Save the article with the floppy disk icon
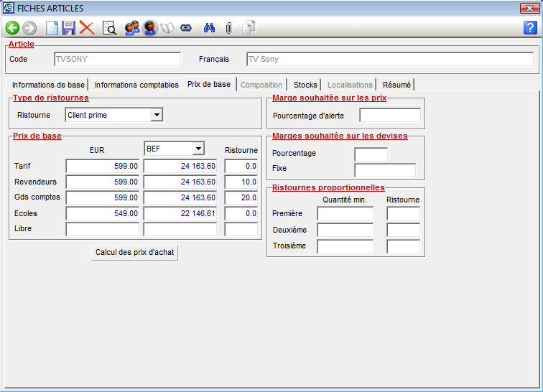Viewport: 543px width, 392px height. [69, 28]
